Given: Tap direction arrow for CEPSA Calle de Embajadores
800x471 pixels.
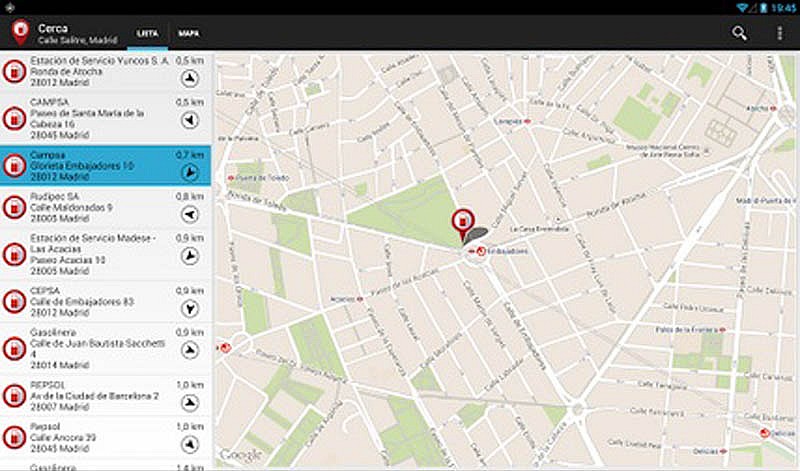Looking at the screenshot, I should coord(190,309).
